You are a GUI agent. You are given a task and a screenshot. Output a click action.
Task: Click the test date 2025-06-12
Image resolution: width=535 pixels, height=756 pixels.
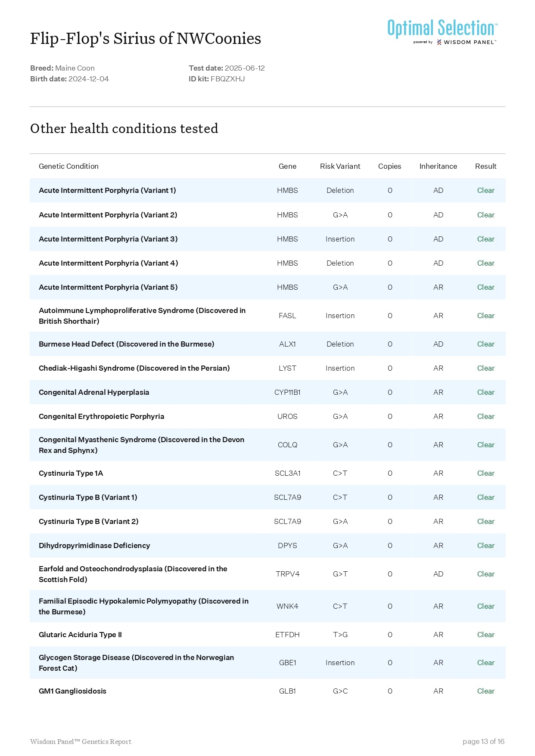click(244, 68)
